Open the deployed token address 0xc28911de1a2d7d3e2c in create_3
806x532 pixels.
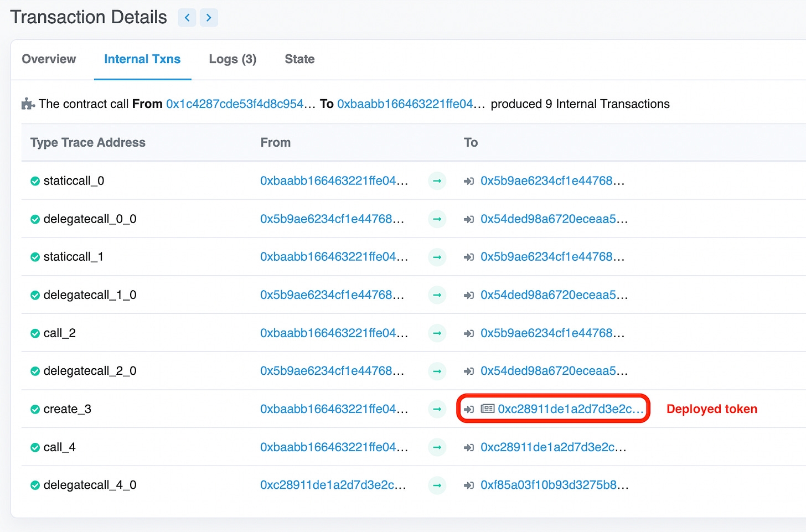570,409
